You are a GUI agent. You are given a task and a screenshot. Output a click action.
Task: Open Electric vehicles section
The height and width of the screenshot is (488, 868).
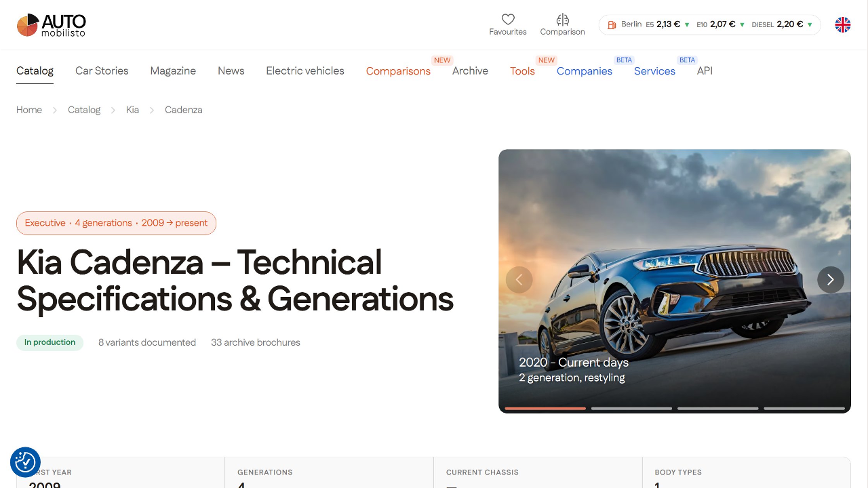point(305,70)
